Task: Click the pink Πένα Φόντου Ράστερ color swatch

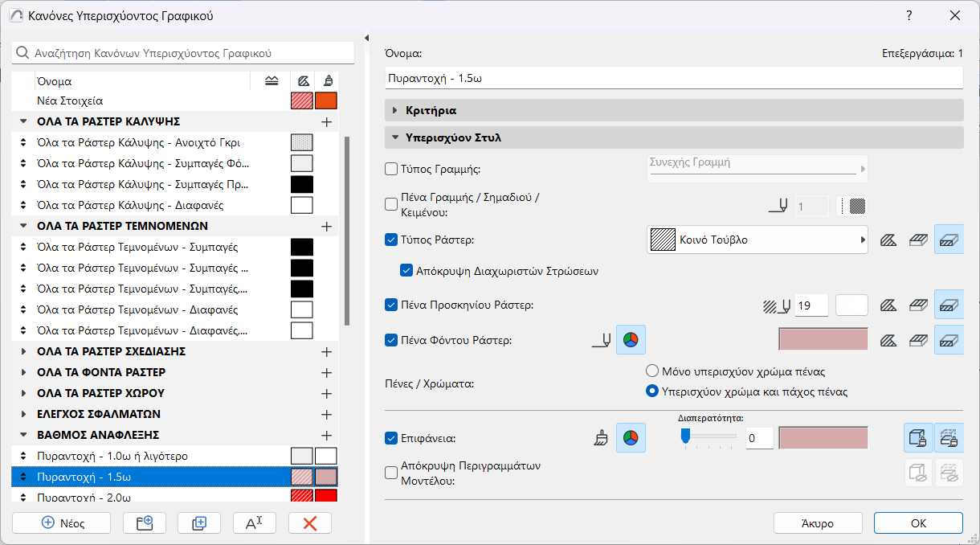Action: [x=823, y=339]
